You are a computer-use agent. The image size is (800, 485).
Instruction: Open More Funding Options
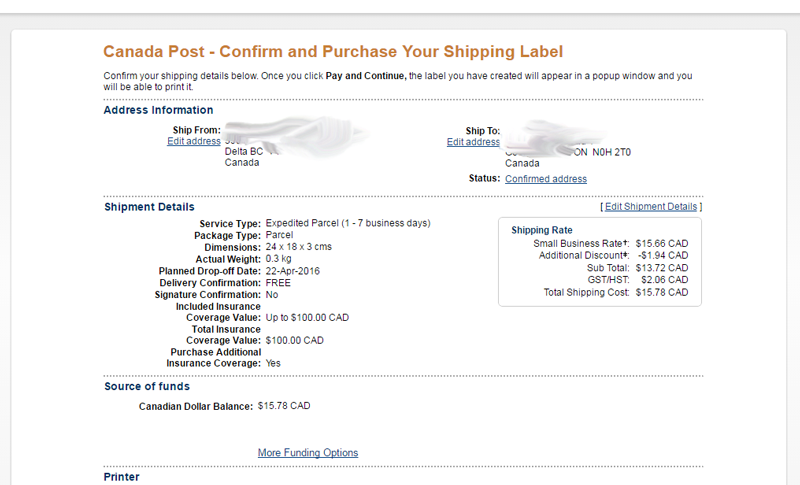308,453
